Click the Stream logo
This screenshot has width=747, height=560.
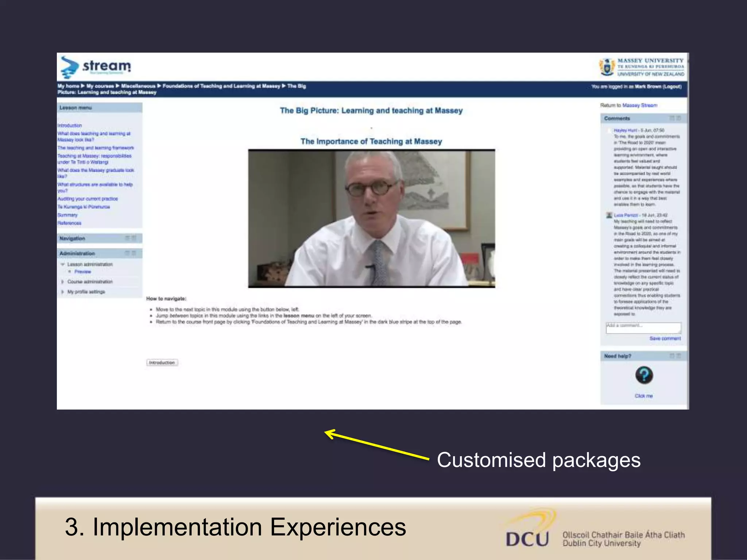coord(96,67)
